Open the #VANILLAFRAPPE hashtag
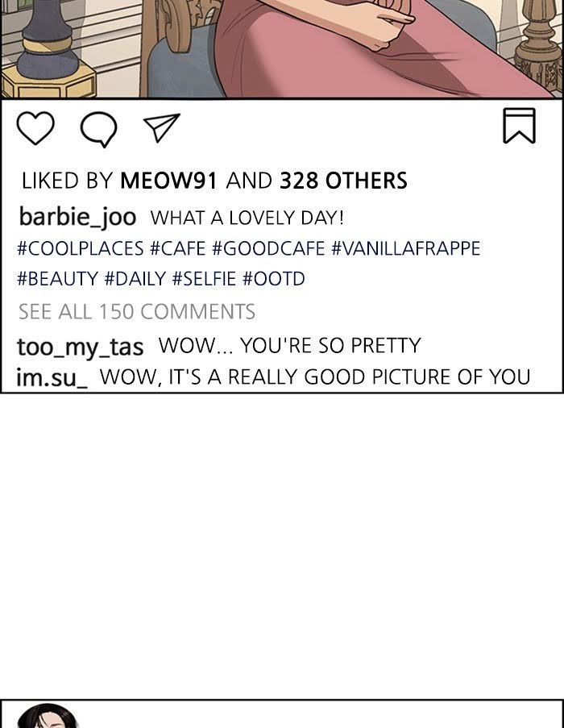 click(x=405, y=248)
